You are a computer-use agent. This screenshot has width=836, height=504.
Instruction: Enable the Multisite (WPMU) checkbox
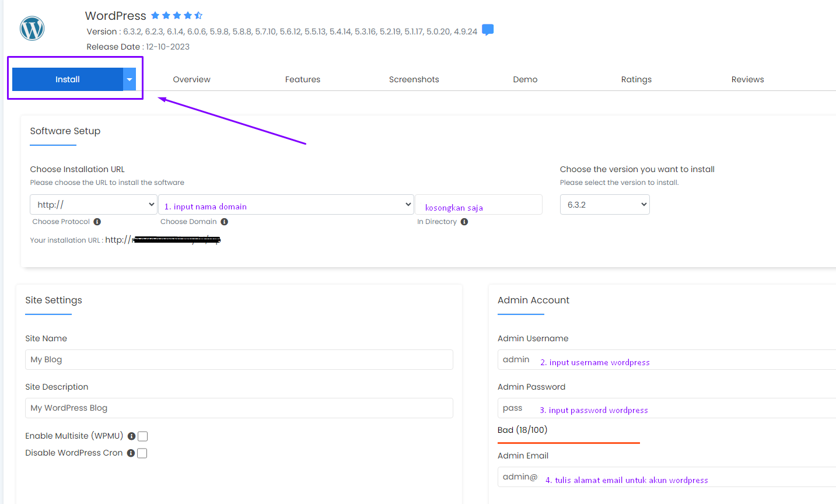pos(142,436)
